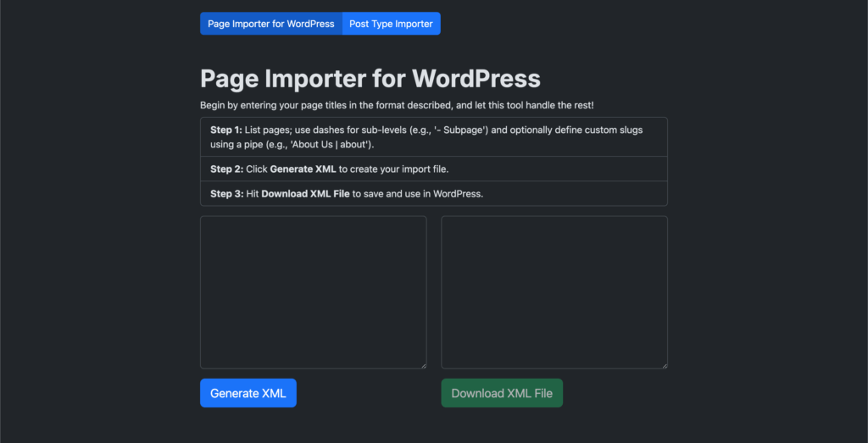Switch to Page Importer for WordPress tab
Screen dimensions: 868x443
[271, 24]
